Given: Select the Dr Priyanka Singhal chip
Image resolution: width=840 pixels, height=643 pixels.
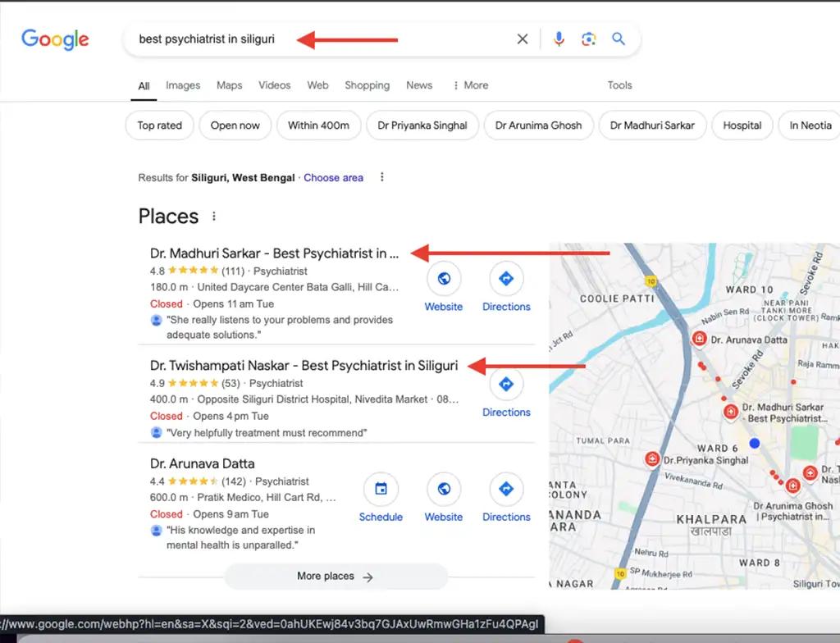Looking at the screenshot, I should (x=422, y=125).
